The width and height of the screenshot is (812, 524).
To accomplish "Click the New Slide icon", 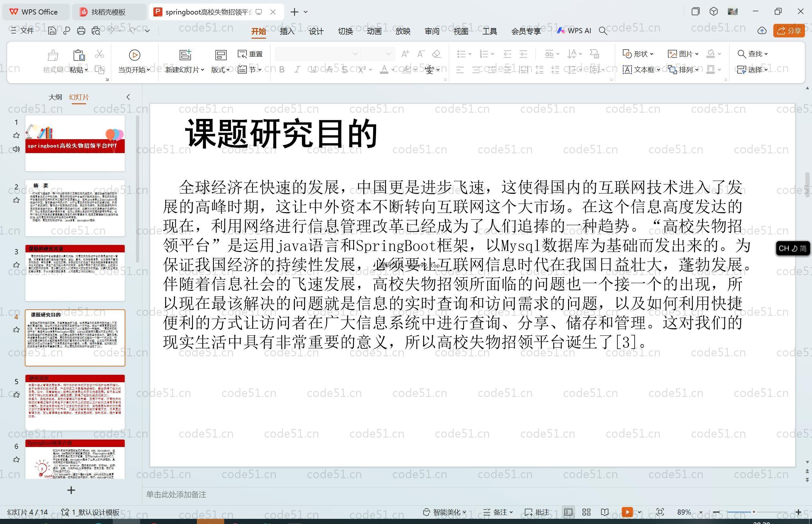I will pos(185,55).
